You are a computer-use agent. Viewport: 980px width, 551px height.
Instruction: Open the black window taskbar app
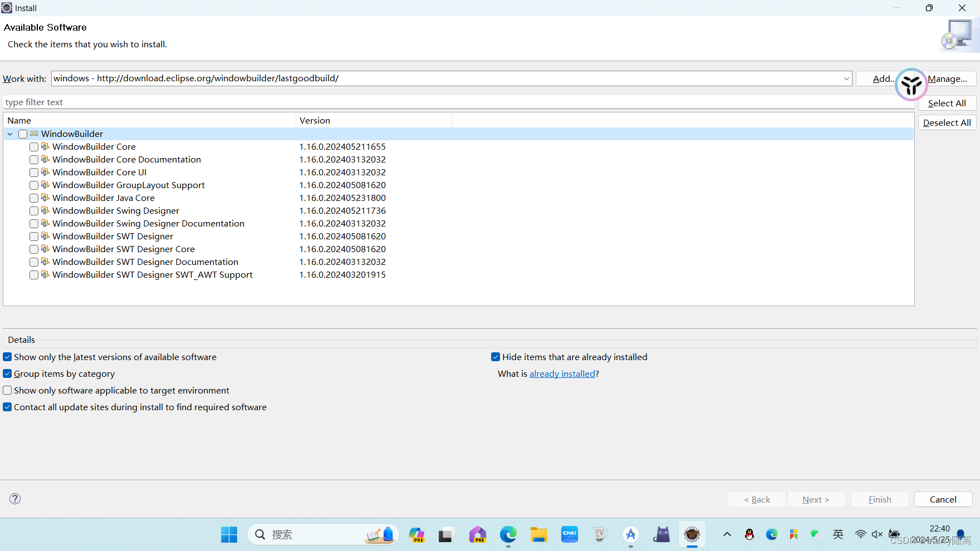pyautogui.click(x=446, y=535)
